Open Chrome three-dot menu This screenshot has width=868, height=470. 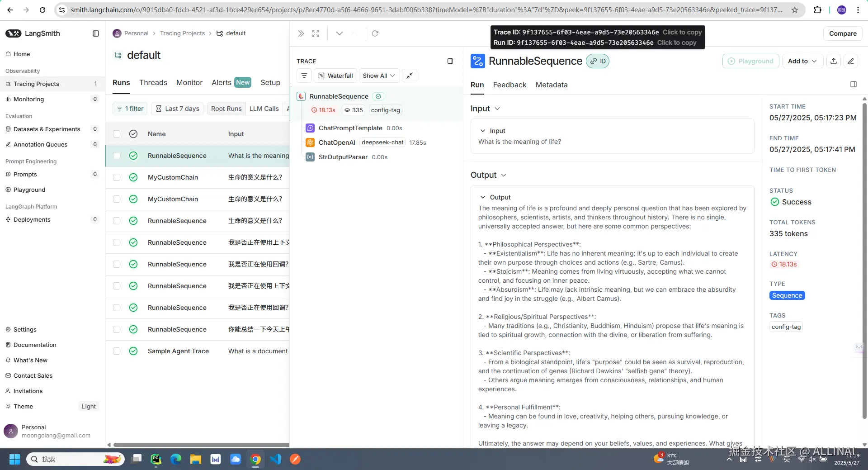tap(858, 10)
